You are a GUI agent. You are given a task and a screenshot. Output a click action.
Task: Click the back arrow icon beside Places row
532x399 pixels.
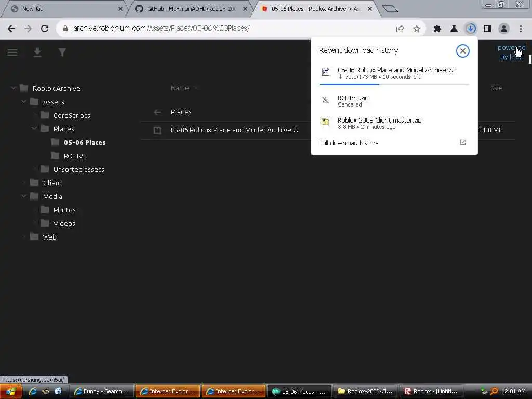pyautogui.click(x=157, y=112)
